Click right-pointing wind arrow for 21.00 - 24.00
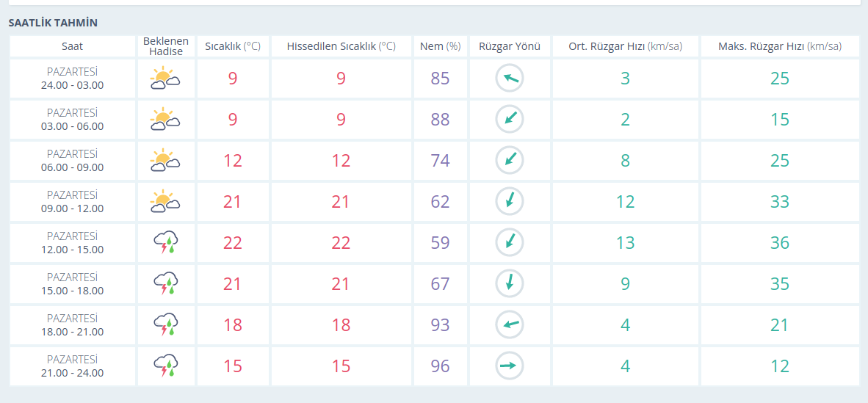The height and width of the screenshot is (403, 868). pyautogui.click(x=509, y=366)
